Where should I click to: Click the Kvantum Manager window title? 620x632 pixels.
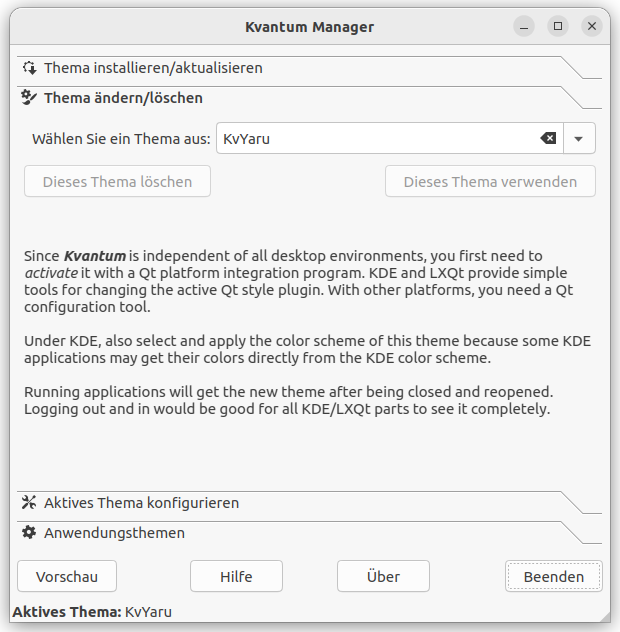310,27
